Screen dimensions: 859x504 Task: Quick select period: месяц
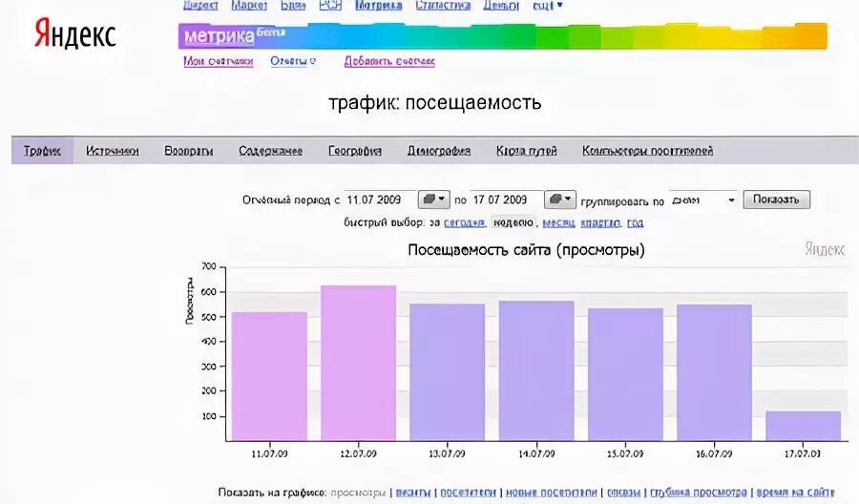(x=558, y=222)
